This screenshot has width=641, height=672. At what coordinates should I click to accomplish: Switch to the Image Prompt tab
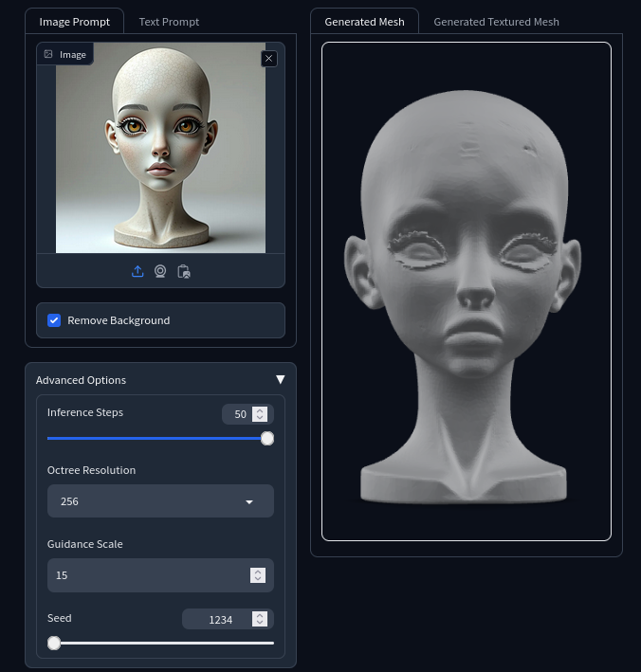(75, 22)
